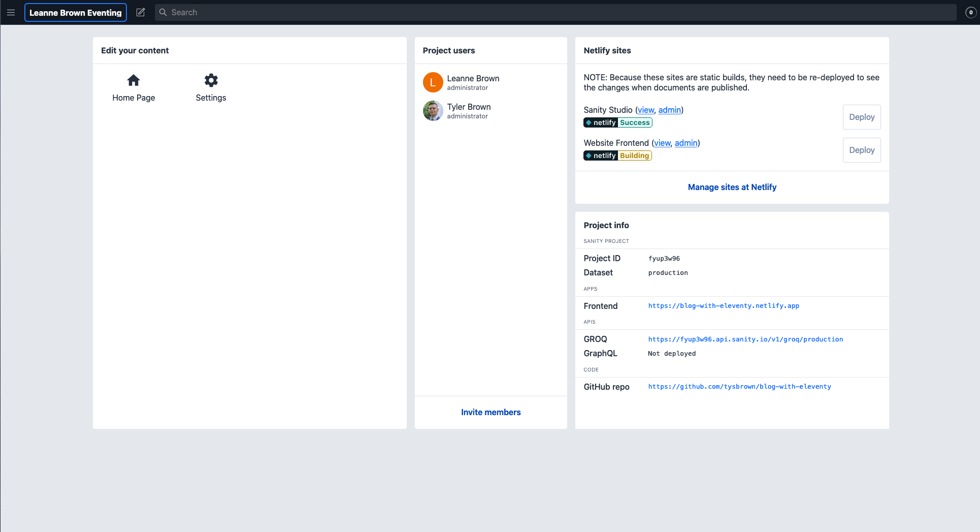
Task: Open the Sanity Studio view link
Action: pos(646,110)
